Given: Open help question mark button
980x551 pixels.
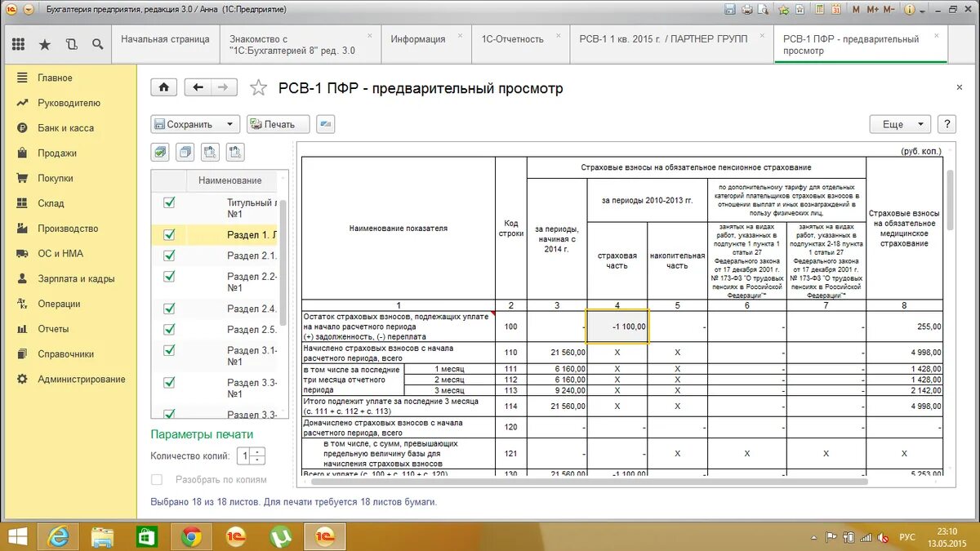Looking at the screenshot, I should click(947, 124).
